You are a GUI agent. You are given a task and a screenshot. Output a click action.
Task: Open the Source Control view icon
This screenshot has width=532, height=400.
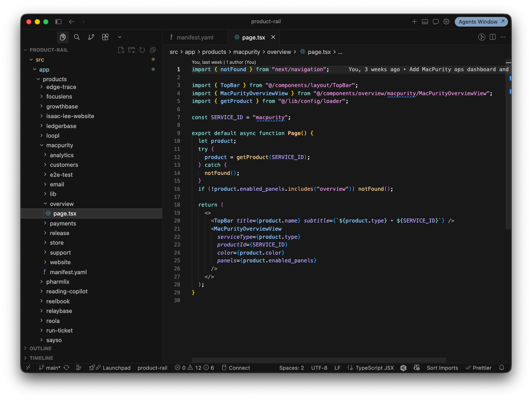[x=91, y=37]
